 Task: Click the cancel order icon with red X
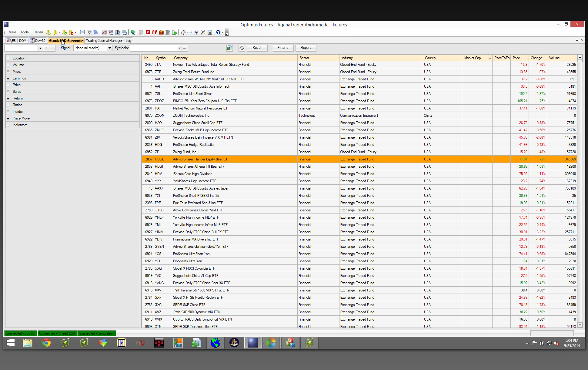[72, 32]
